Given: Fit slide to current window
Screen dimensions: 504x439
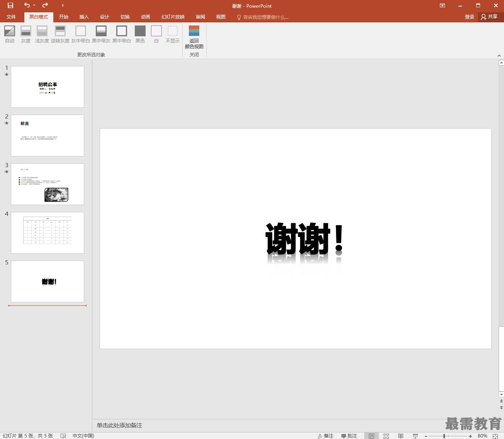Looking at the screenshot, I should tap(496, 436).
